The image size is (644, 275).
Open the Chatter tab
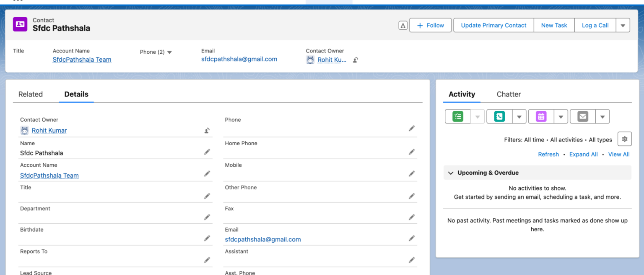[509, 94]
